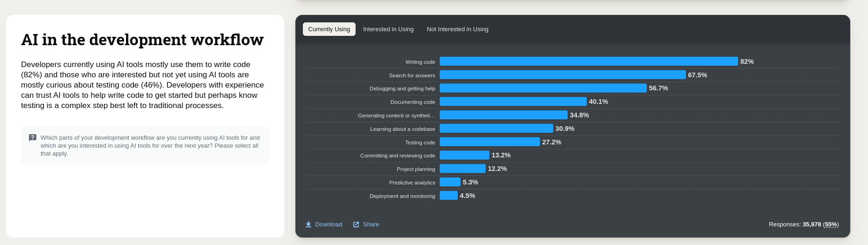Open the Not Interested in Using tab
This screenshot has width=868, height=245.
(457, 29)
